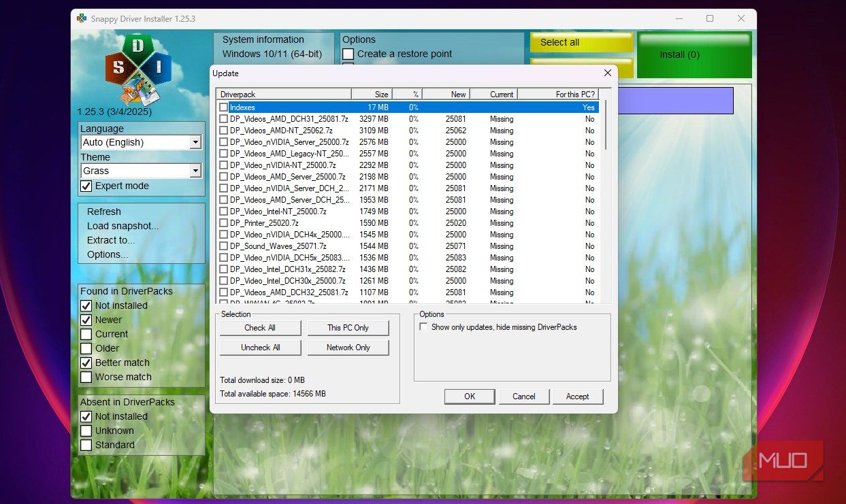This screenshot has height=504, width=846.
Task: Sort list by Current column header
Action: point(493,95)
